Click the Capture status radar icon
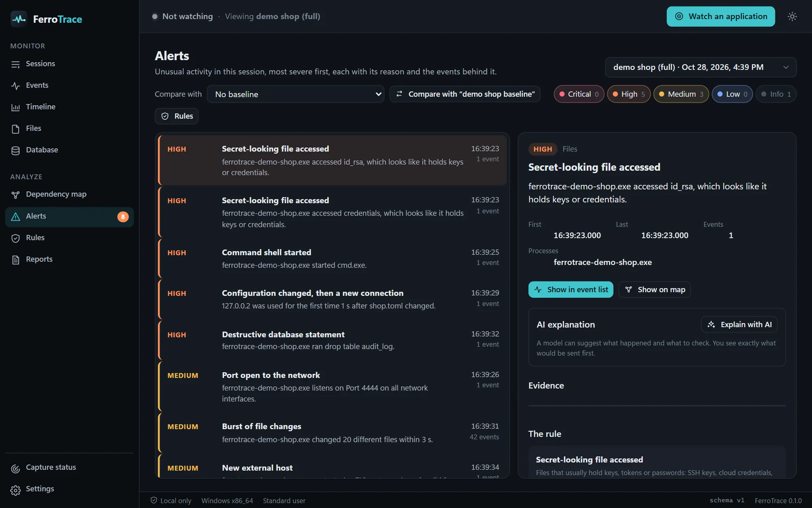Viewport: 812px width, 508px height. (15, 469)
